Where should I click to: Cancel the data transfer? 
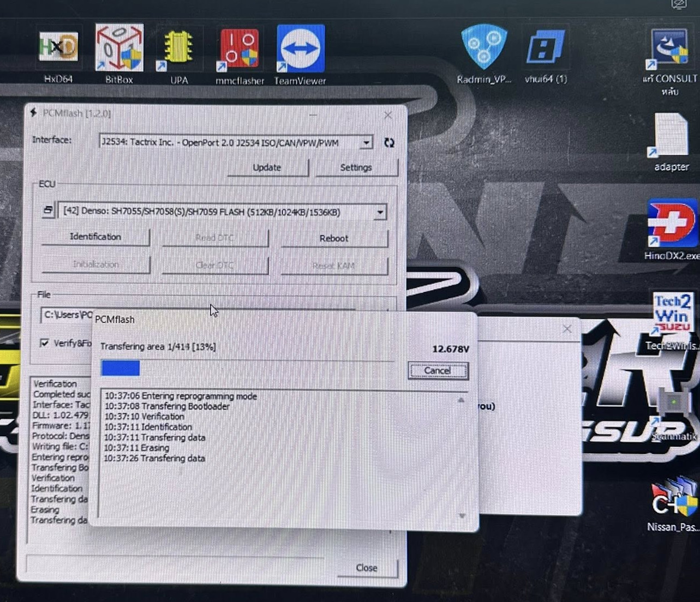438,371
